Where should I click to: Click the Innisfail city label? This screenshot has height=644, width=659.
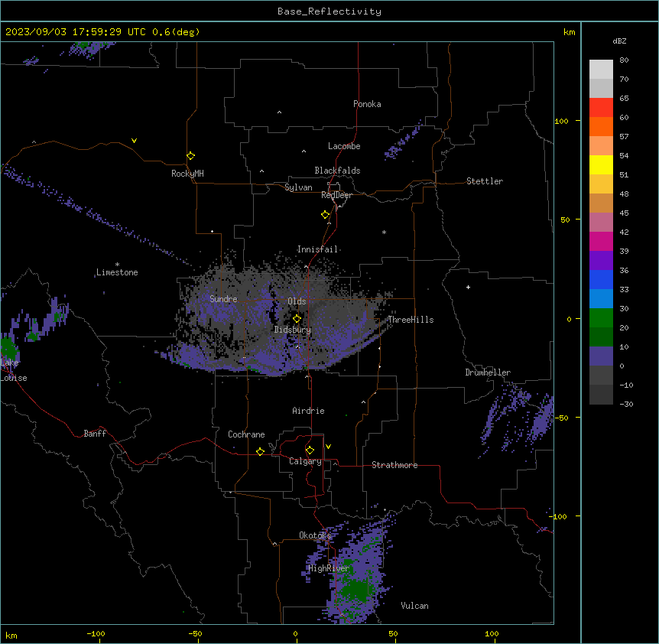[x=317, y=249]
